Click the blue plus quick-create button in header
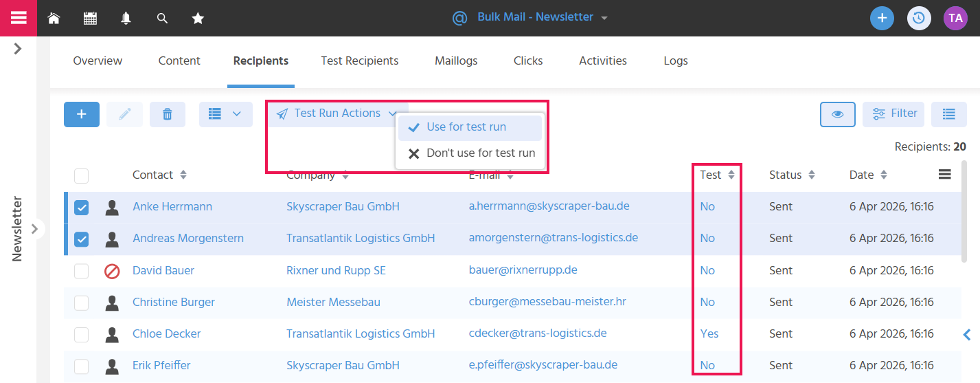The width and height of the screenshot is (980, 383). point(882,18)
